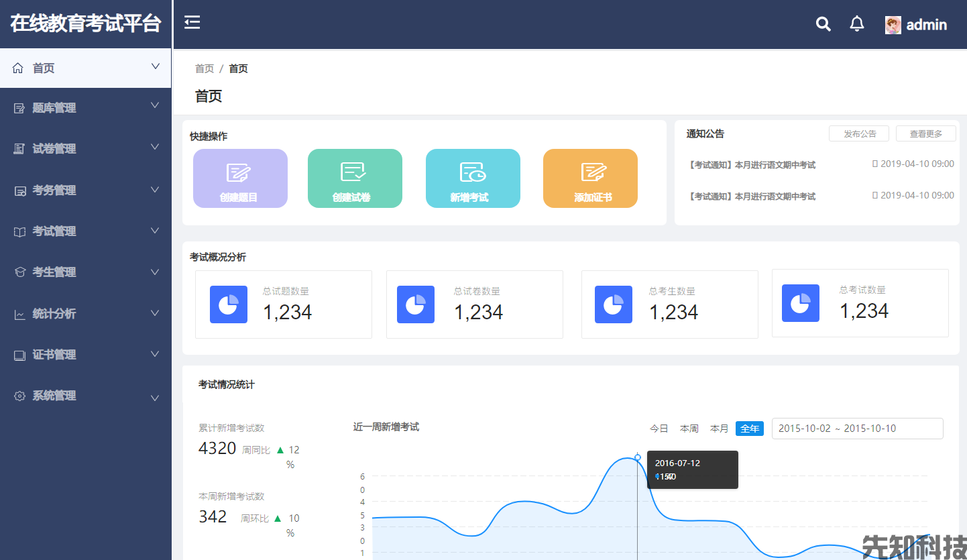
Task: Open search via the magnifier icon
Action: point(823,24)
